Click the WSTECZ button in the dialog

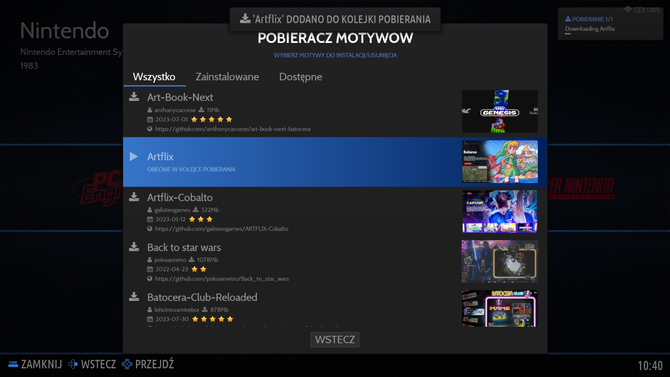tap(335, 340)
